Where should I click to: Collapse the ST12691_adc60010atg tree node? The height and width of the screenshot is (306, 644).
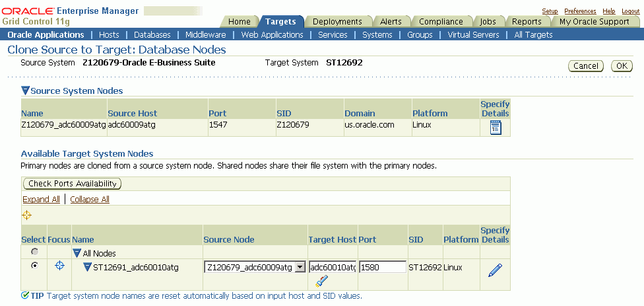[x=87, y=268]
